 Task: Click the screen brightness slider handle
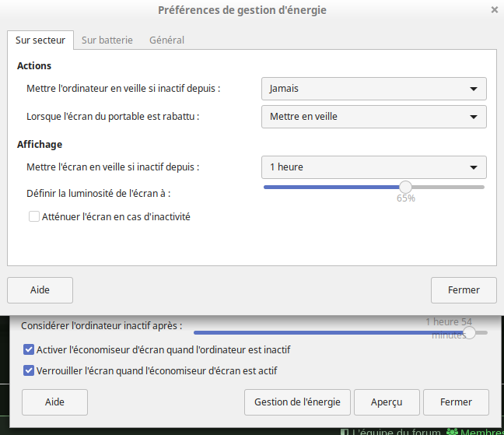pyautogui.click(x=405, y=187)
